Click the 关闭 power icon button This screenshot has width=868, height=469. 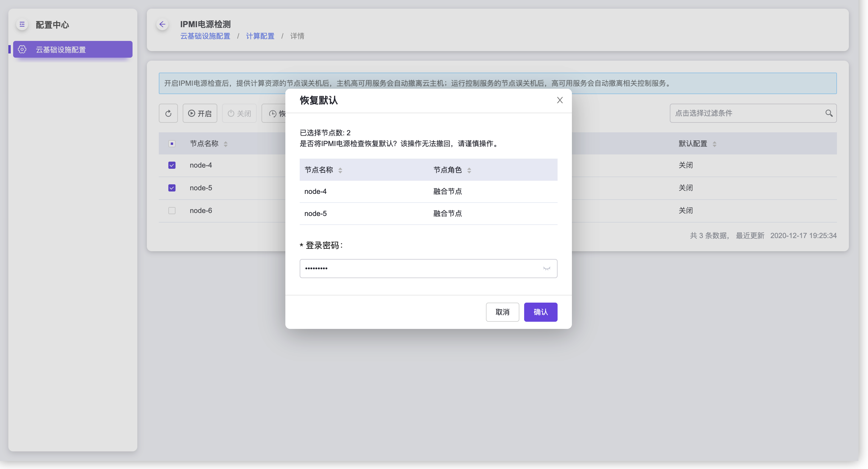[x=239, y=113]
